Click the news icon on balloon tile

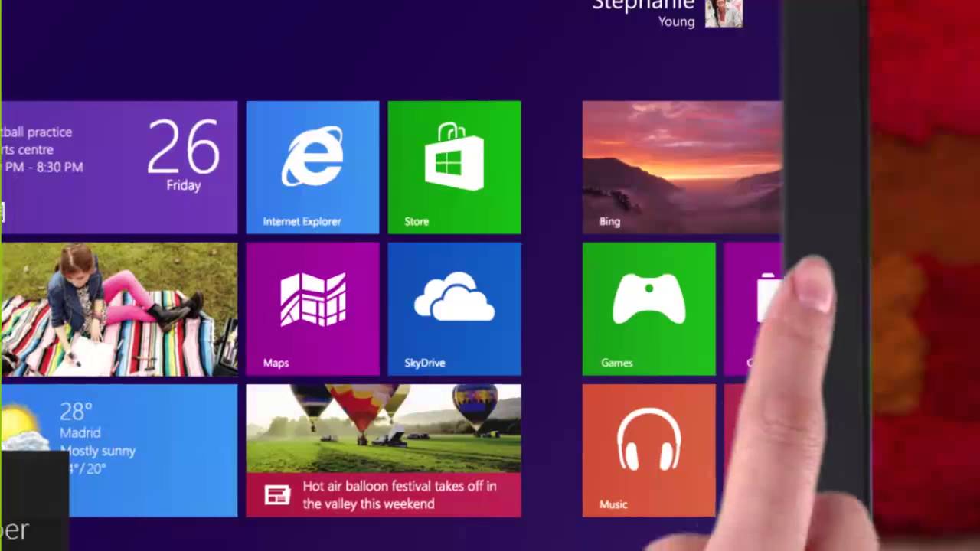(277, 495)
